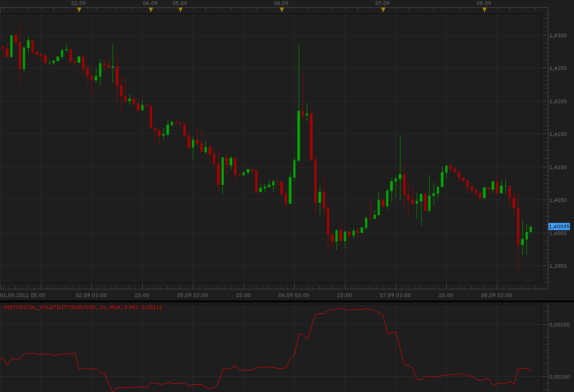574x392 pixels.
Task: Click the volatility line's high plateau above 0,00200
Action: pyautogui.click(x=350, y=309)
